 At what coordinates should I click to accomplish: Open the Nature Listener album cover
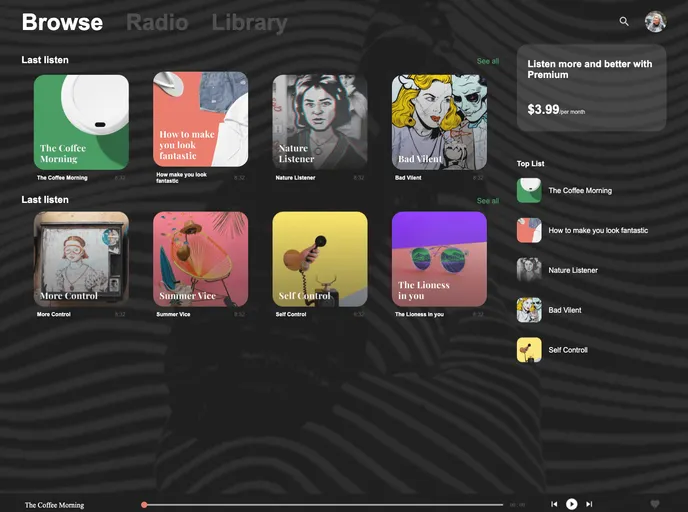320,122
